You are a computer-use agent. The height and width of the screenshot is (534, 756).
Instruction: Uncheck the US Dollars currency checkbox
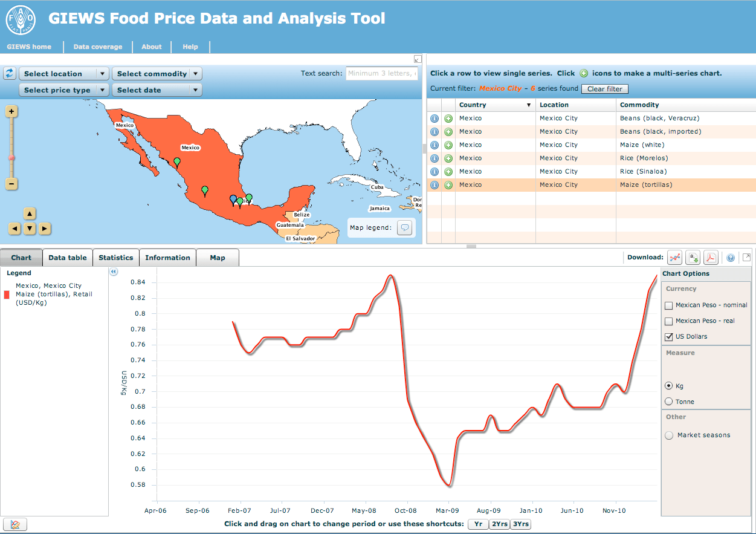668,337
